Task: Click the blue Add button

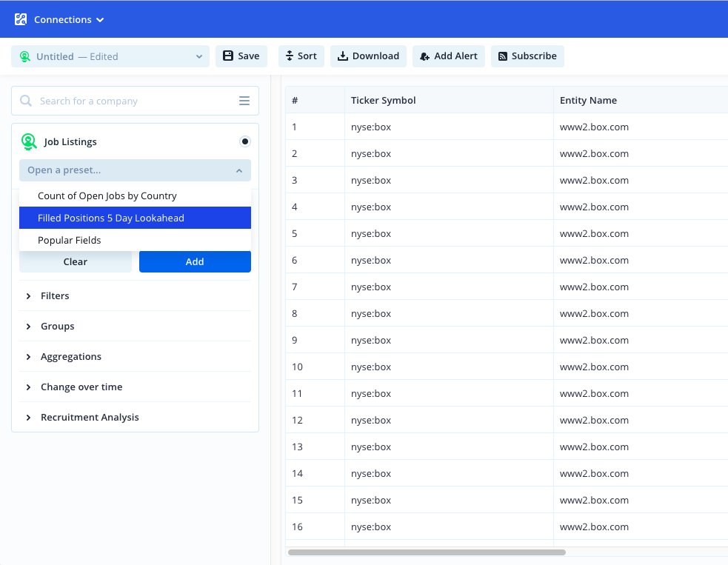Action: 195,261
